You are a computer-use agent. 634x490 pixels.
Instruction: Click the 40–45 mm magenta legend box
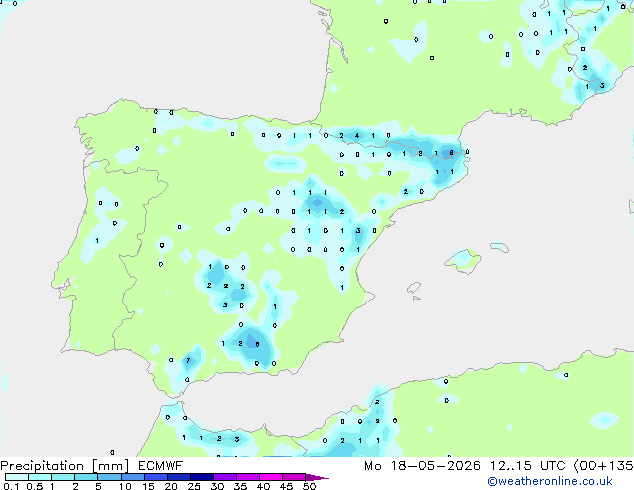pos(271,477)
